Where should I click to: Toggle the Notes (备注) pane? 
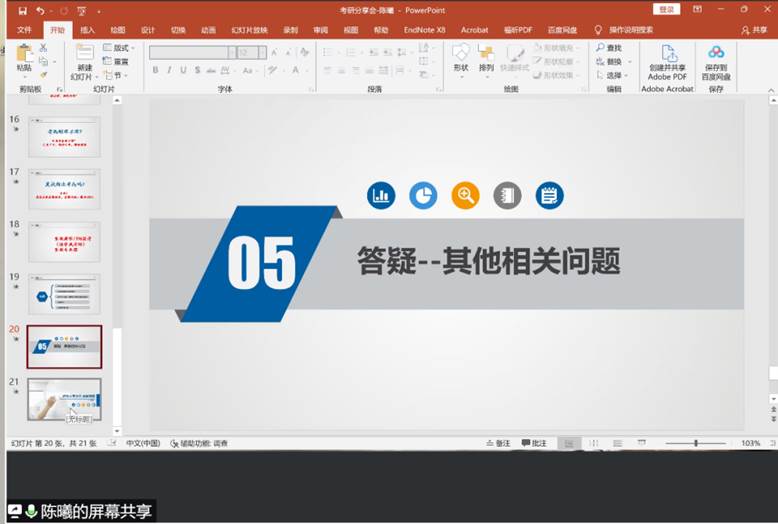click(x=497, y=443)
